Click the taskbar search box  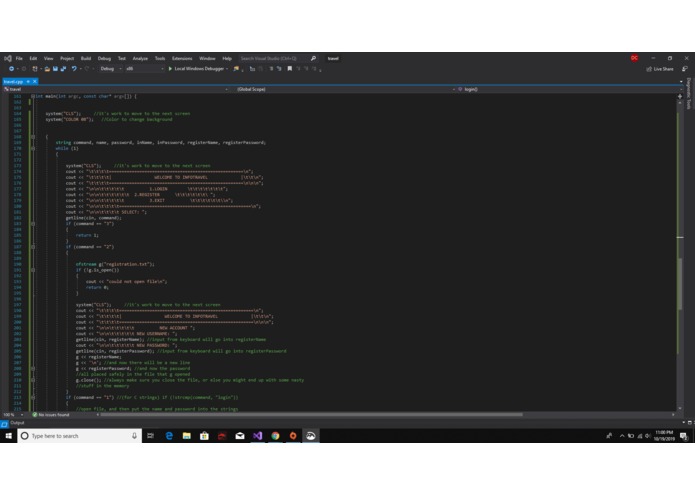(80, 436)
